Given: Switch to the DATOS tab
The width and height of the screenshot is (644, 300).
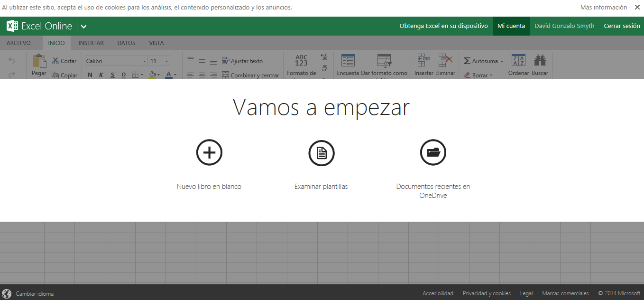Looking at the screenshot, I should 127,43.
